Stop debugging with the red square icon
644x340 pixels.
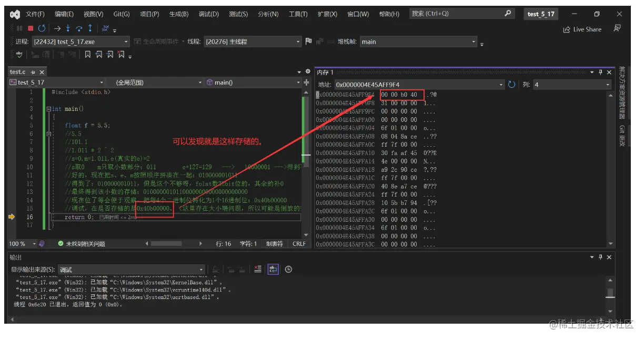pyautogui.click(x=31, y=28)
